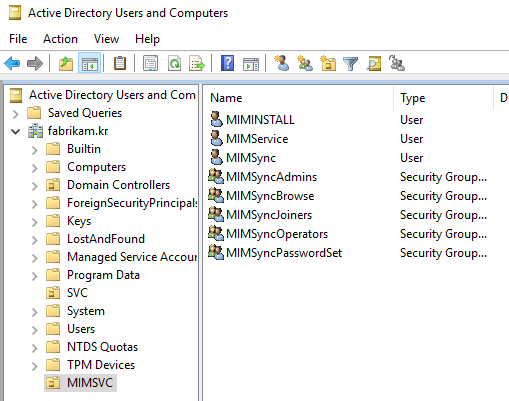Select the MIMSyncPasswordSet row name
This screenshot has width=509, height=401.
pos(284,253)
